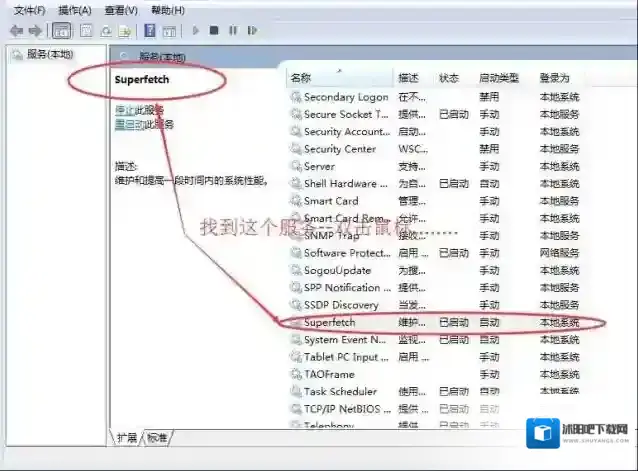638x471 pixels.
Task: Click the gear icon beside Server
Action: click(295, 166)
